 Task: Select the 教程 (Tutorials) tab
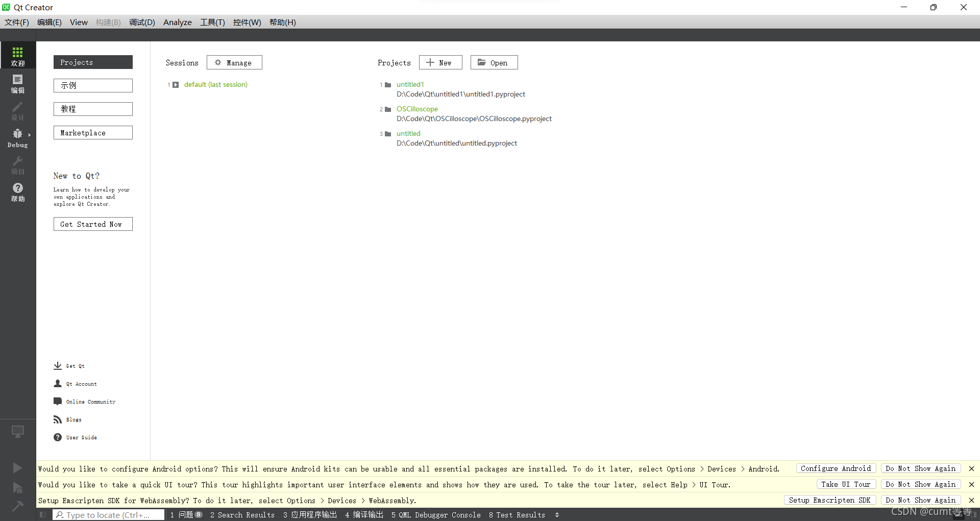[x=93, y=109]
